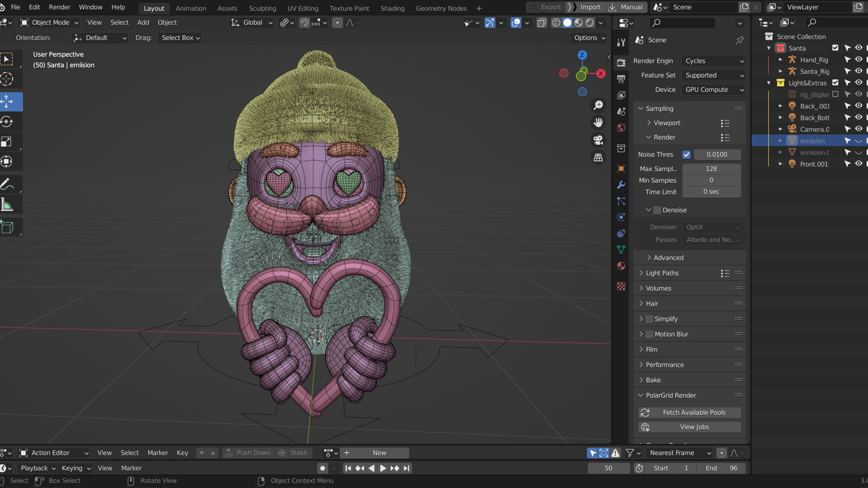Open the File menu
This screenshot has width=868, height=488.
(16, 7)
